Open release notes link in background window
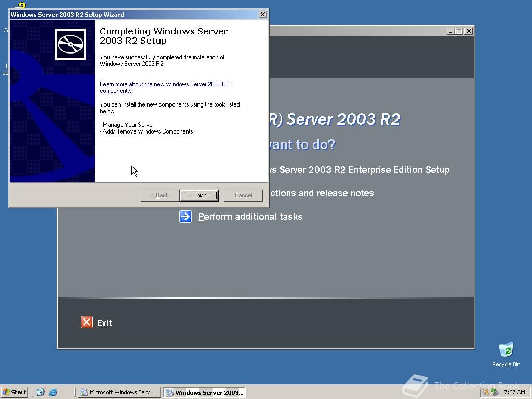Viewport: 532px width, 399px height. (322, 193)
